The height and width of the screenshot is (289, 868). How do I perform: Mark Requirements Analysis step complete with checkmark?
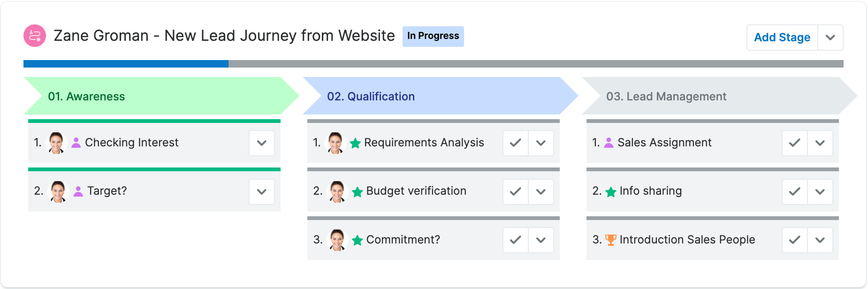coord(516,143)
